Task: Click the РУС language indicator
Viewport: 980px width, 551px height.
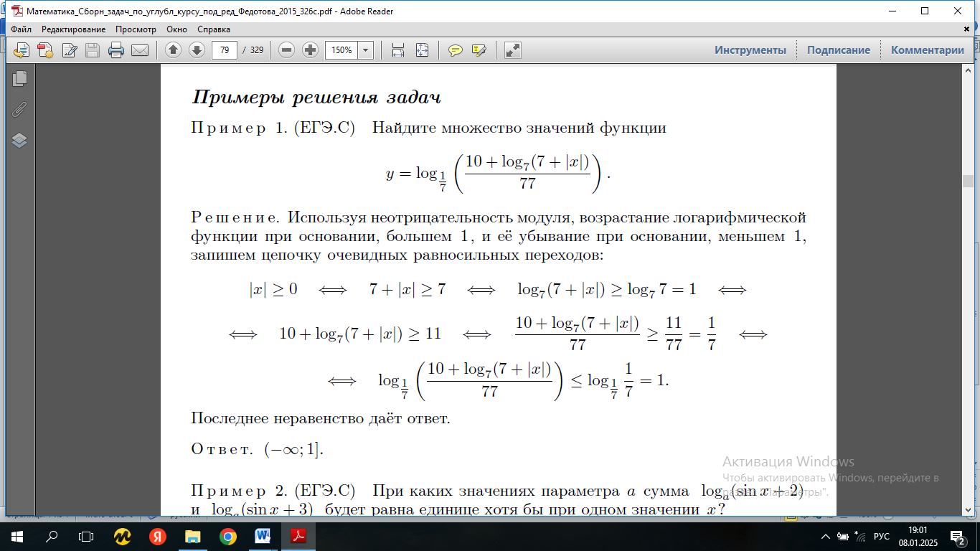Action: 882,537
